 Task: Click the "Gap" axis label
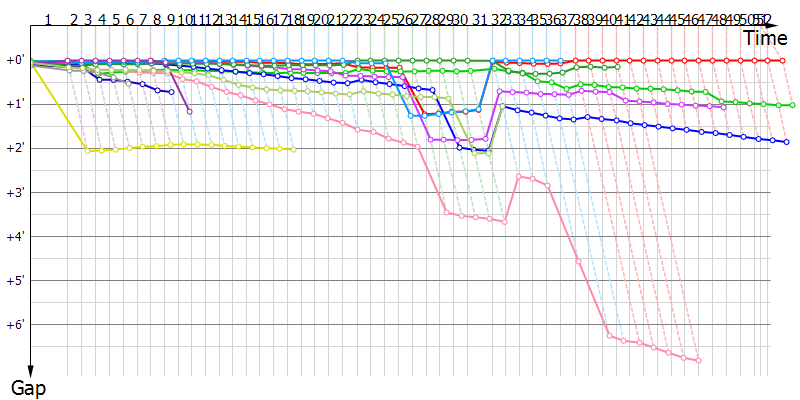[28, 386]
